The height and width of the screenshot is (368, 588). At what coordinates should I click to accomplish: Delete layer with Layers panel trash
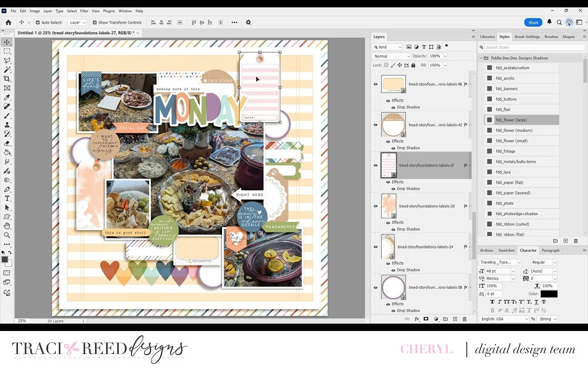465,319
